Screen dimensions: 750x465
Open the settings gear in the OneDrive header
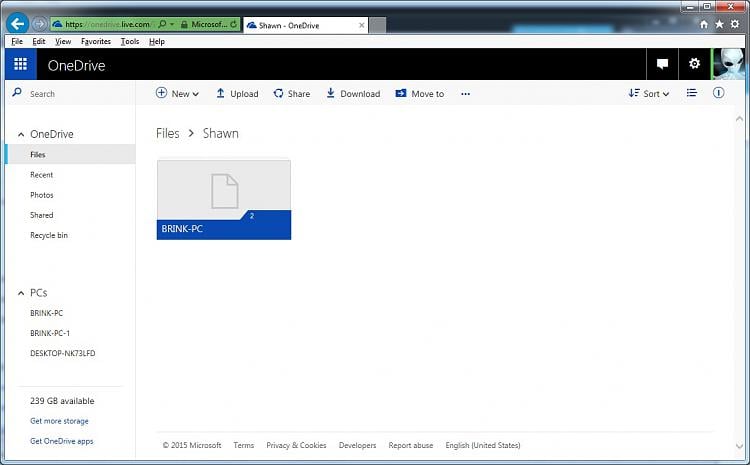pyautogui.click(x=695, y=64)
